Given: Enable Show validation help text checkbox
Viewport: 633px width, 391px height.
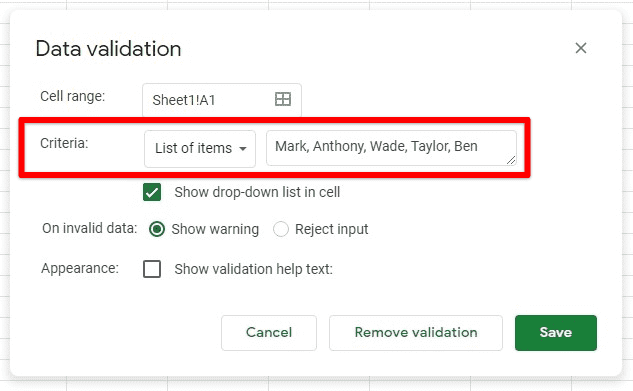Looking at the screenshot, I should 152,269.
